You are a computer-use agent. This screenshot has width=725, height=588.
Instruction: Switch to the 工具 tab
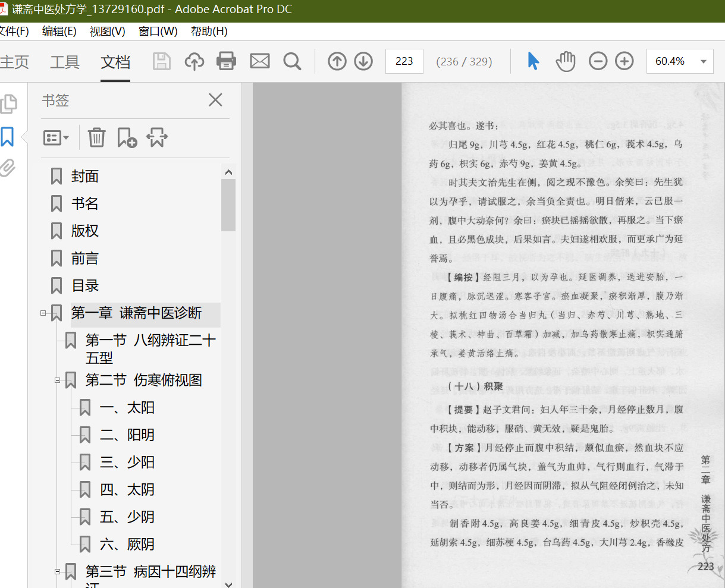(x=65, y=62)
